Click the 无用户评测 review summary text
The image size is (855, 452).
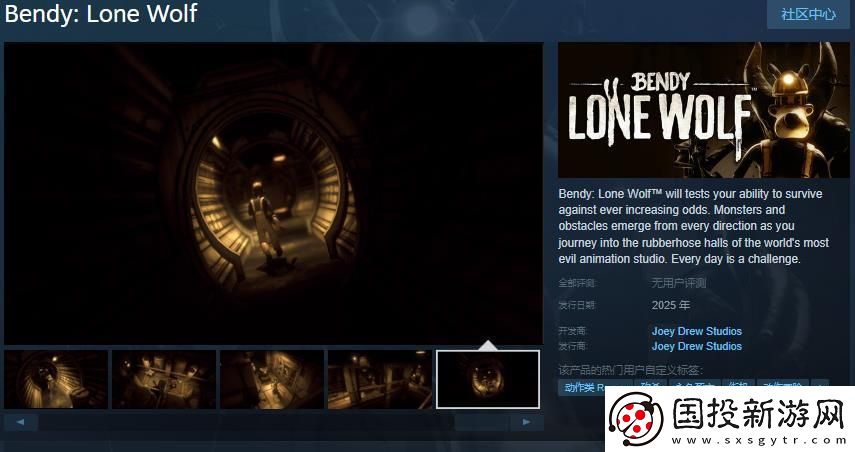(679, 283)
